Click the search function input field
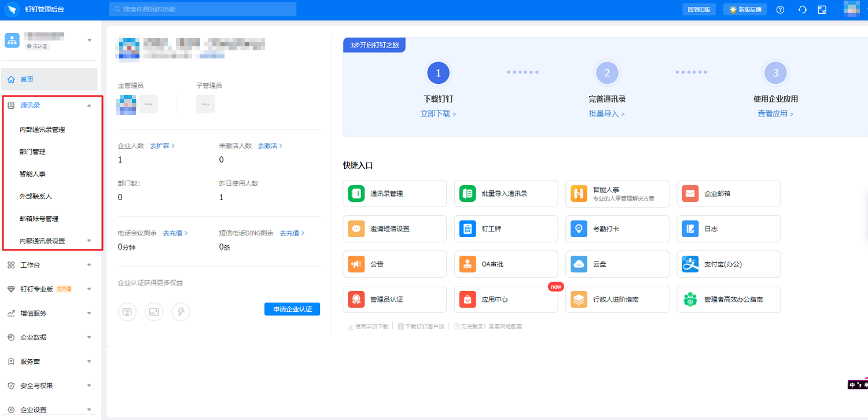Screen dimensions: 868x420 click(x=203, y=9)
